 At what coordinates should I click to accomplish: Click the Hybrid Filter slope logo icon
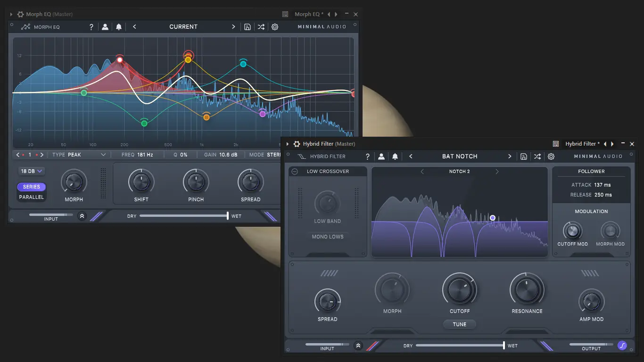(302, 156)
